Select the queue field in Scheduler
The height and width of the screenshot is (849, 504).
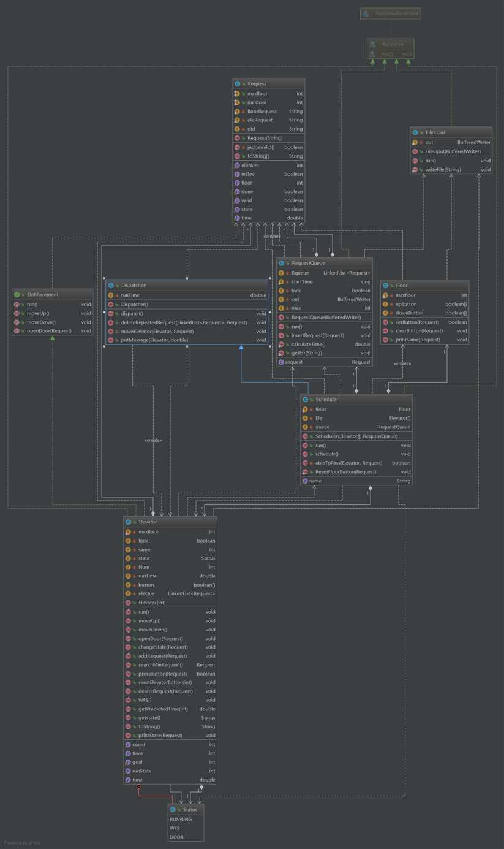(356, 427)
